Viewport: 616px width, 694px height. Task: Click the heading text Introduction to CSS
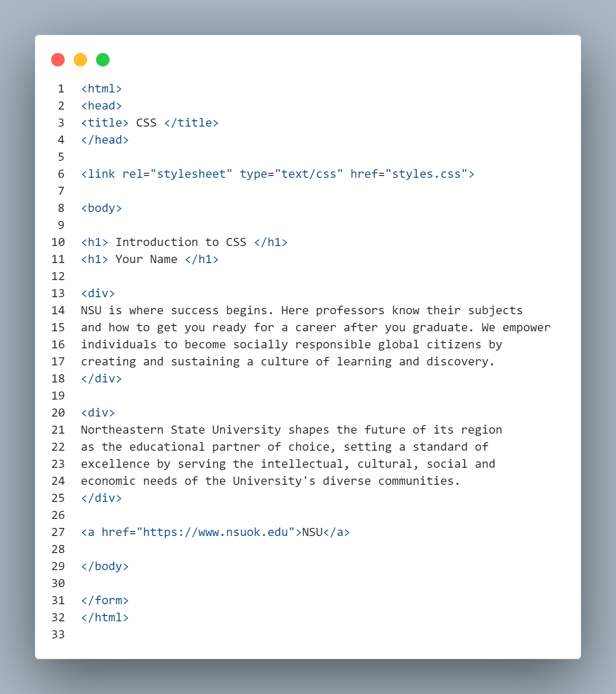tap(181, 242)
